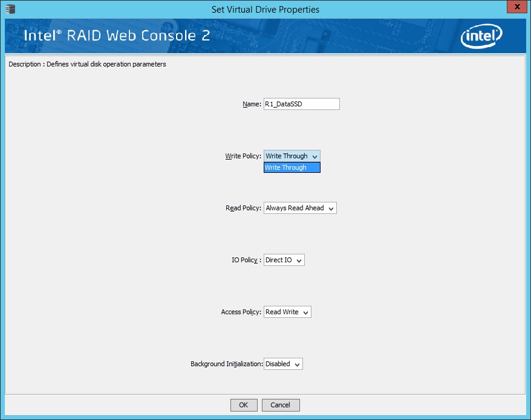Click the Background Initialization label
This screenshot has height=420, width=531.
(x=226, y=364)
